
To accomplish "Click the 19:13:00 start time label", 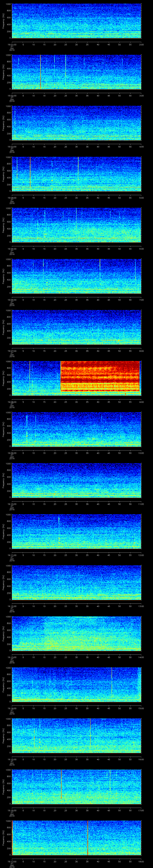I will coord(12,657).
